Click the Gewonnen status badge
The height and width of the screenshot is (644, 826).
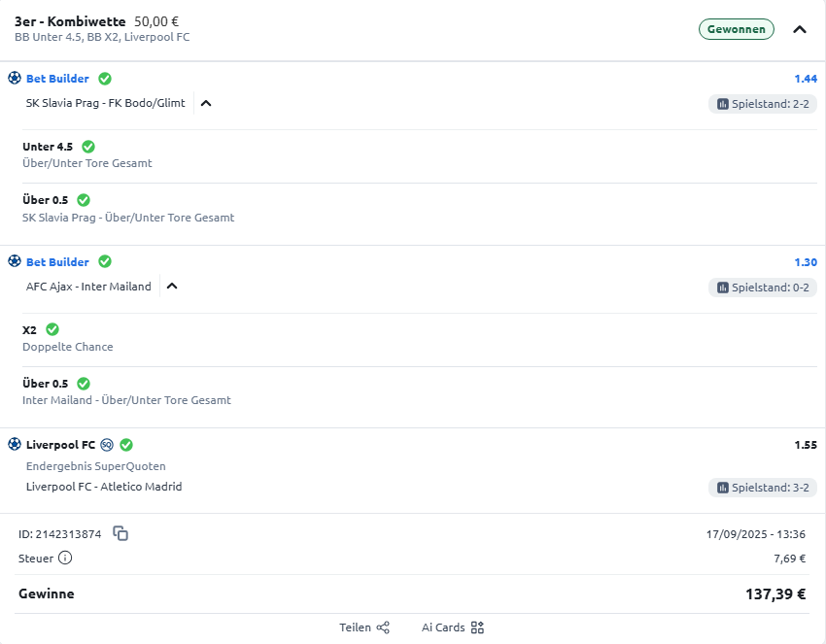tap(736, 29)
